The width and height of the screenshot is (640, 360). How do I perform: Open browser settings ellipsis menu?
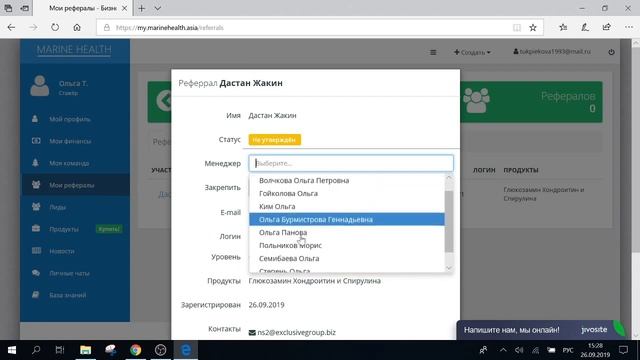629,28
